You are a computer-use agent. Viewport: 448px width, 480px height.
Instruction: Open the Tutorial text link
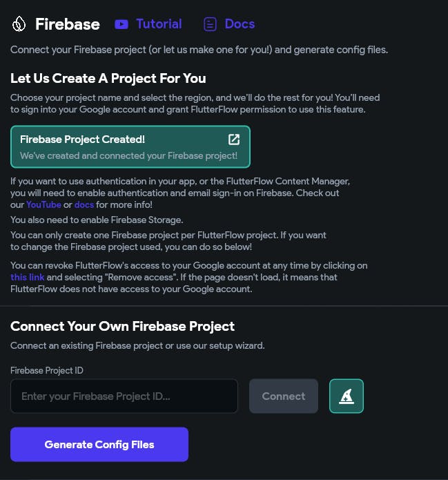tap(159, 24)
